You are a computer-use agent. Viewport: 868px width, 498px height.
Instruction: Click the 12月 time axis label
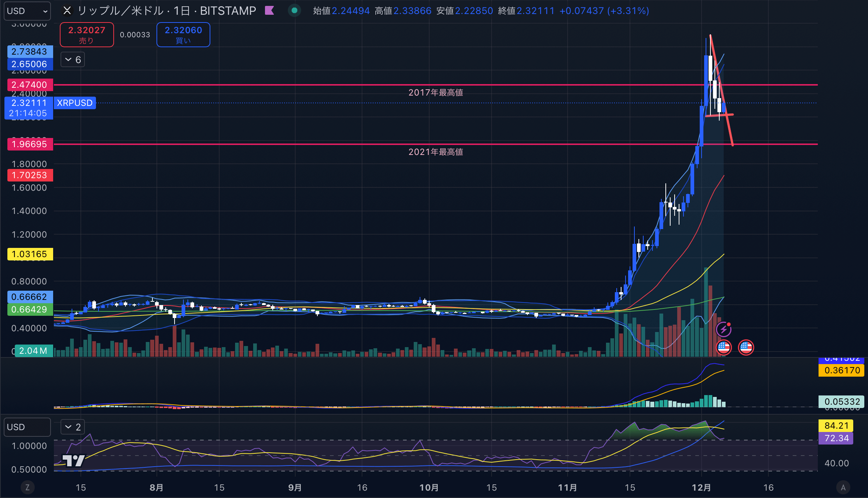[701, 488]
